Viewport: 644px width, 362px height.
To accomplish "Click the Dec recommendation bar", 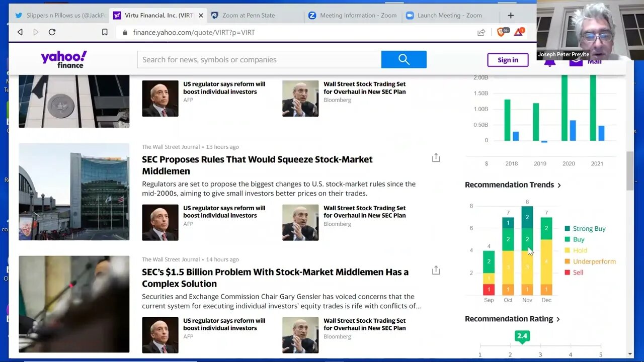I will [546, 256].
